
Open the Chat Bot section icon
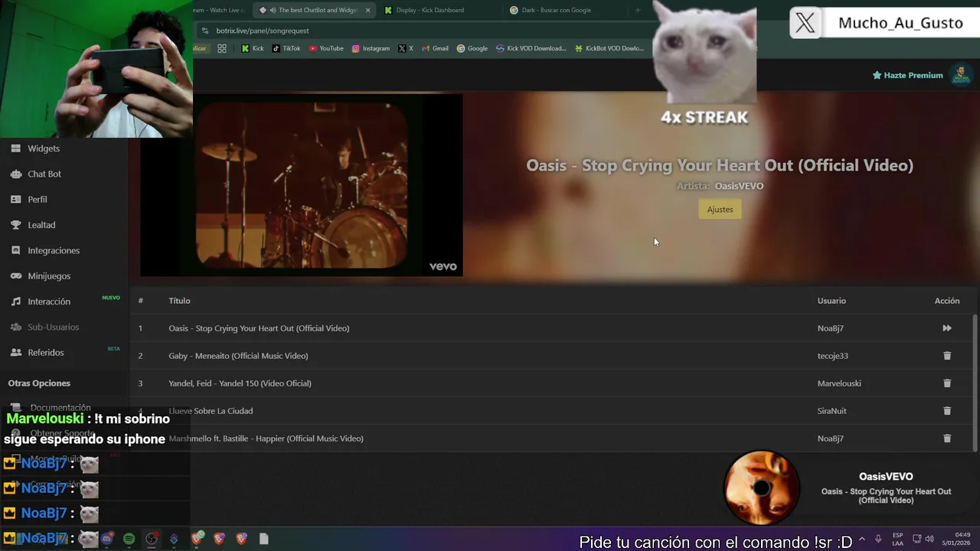tap(15, 174)
